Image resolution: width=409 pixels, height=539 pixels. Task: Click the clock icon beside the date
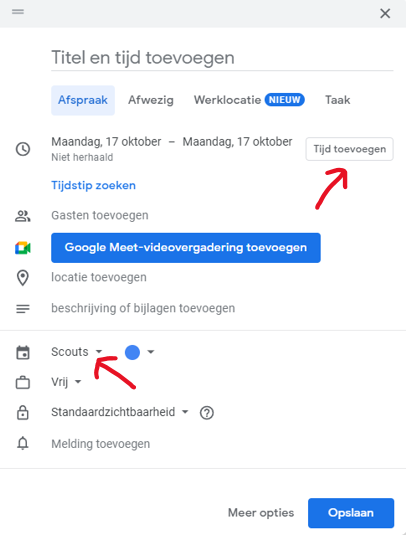coord(23,149)
